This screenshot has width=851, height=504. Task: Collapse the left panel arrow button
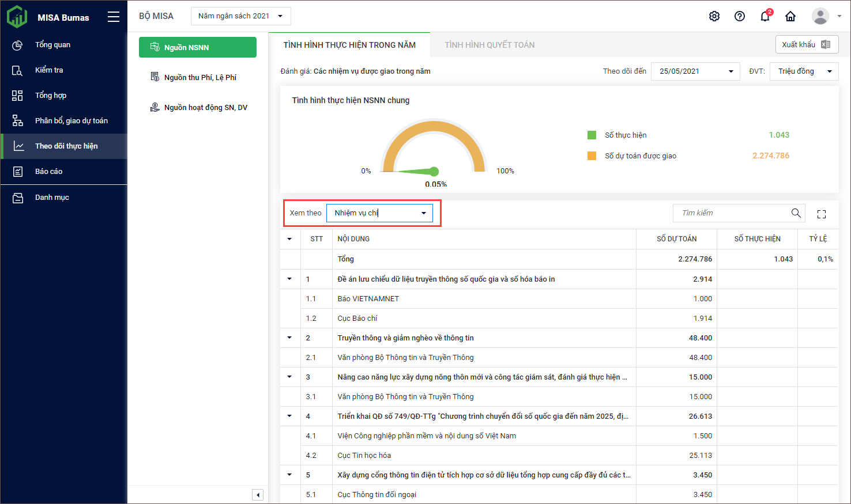pos(258,495)
